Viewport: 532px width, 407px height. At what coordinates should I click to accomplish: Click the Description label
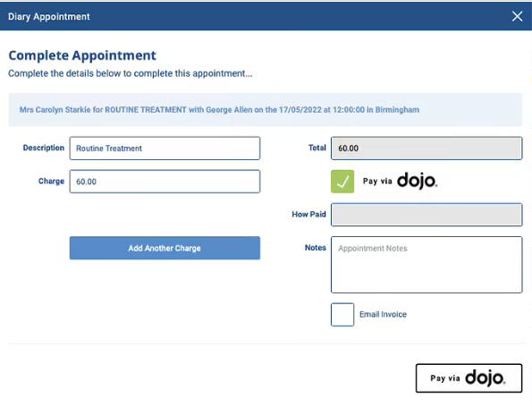coord(44,148)
